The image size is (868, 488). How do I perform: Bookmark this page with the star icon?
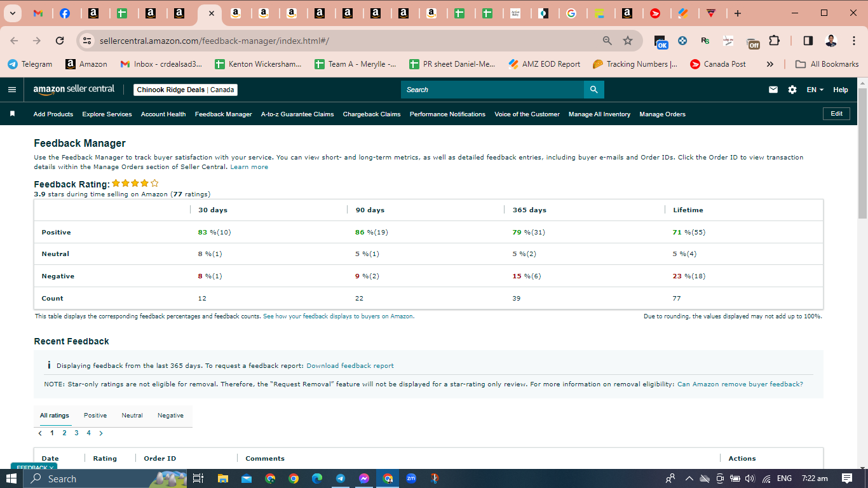[x=628, y=41]
